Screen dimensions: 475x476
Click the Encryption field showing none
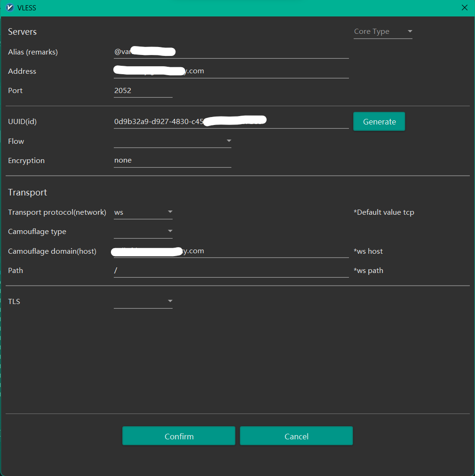point(172,160)
